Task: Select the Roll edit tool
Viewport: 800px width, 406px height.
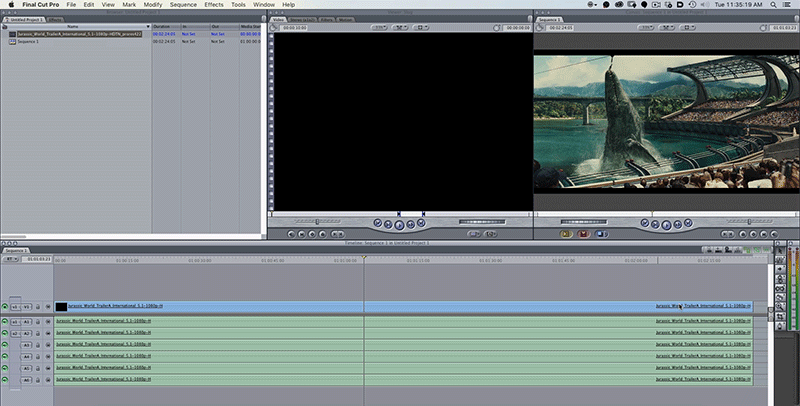Action: [780, 279]
